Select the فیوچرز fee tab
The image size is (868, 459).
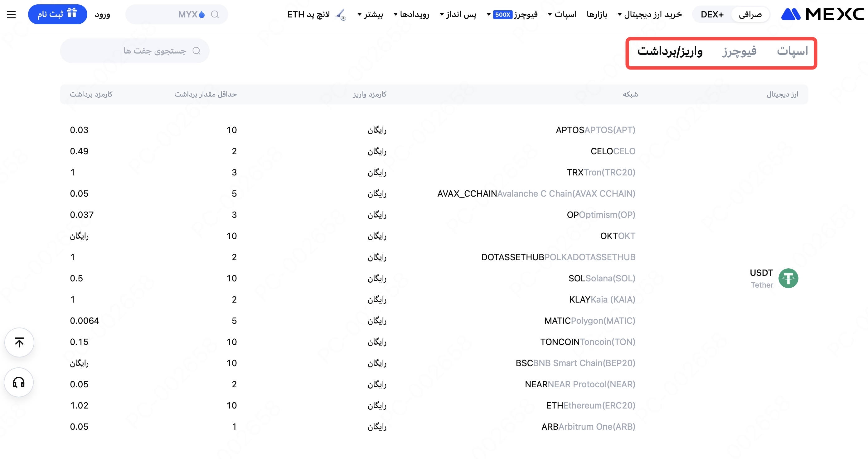tap(739, 51)
